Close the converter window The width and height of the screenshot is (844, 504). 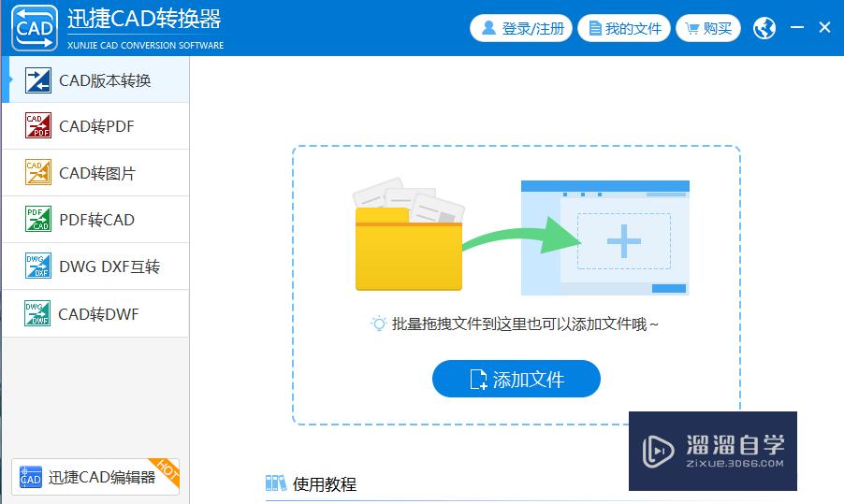[824, 27]
